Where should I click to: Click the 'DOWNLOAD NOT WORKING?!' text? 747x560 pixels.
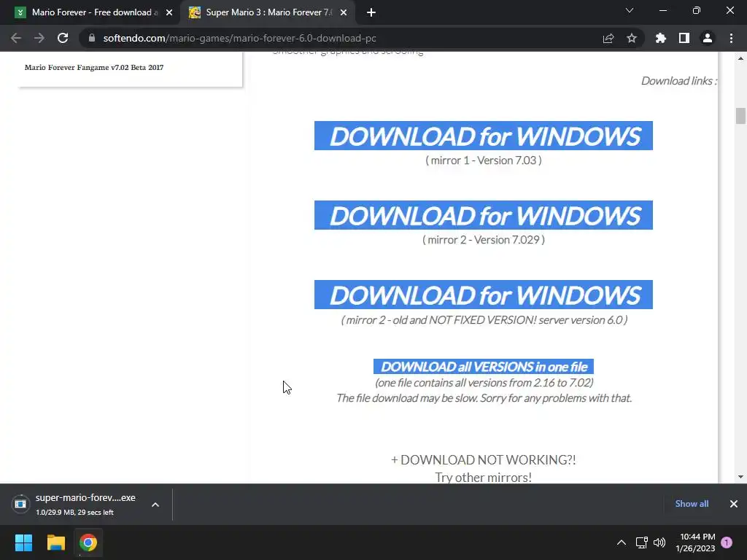coord(488,460)
